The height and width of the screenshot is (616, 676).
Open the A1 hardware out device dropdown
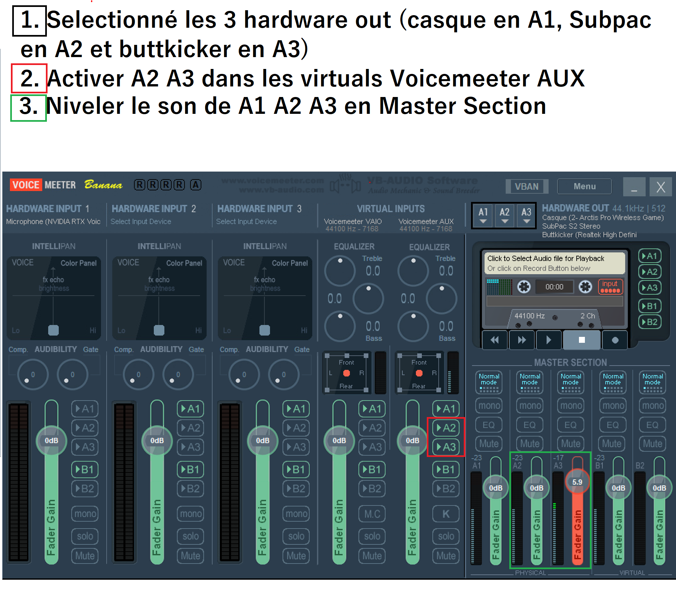pyautogui.click(x=483, y=215)
